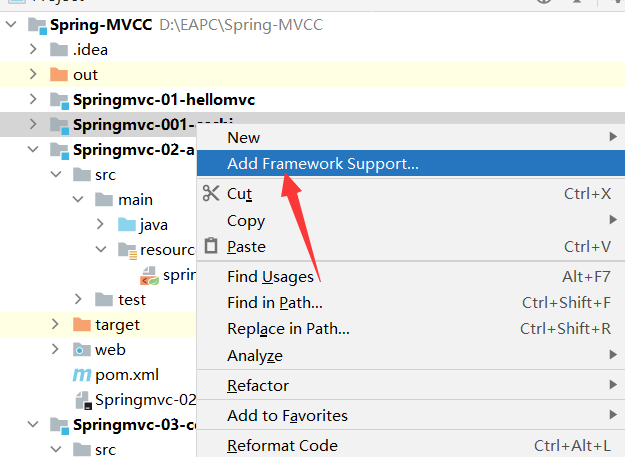Screen dimensions: 625x457
Task: Click the .idea folder icon
Action: coord(59,50)
